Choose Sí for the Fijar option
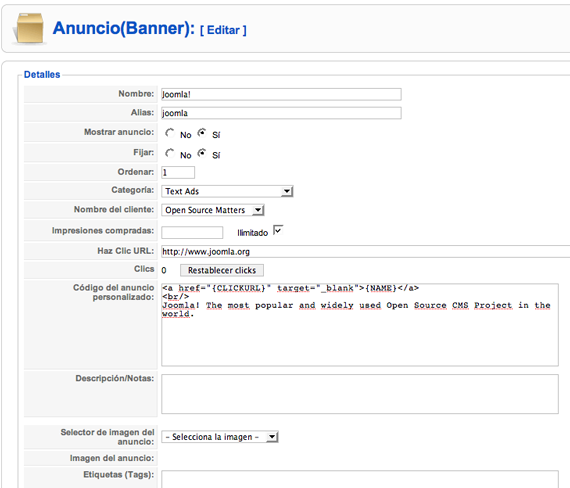This screenshot has width=570, height=488. coord(202,153)
